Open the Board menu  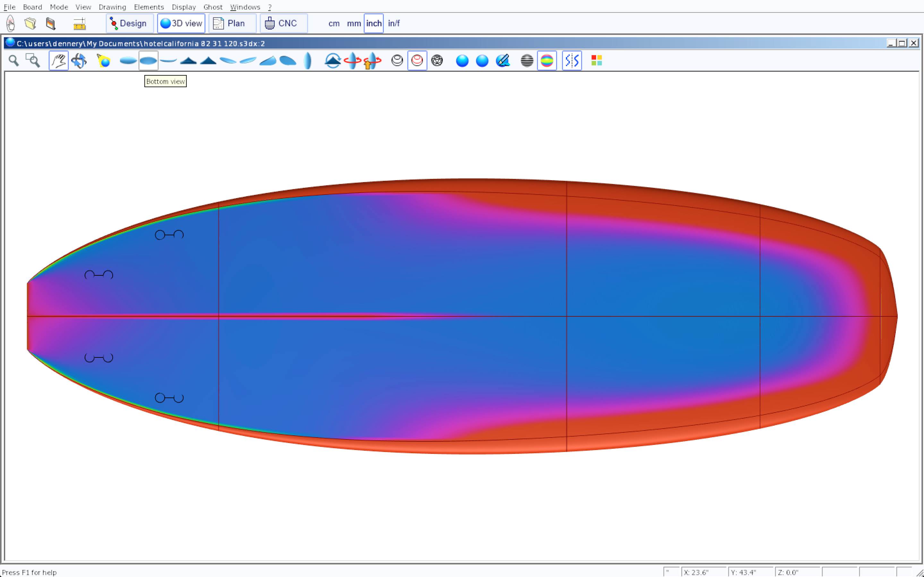pos(32,7)
